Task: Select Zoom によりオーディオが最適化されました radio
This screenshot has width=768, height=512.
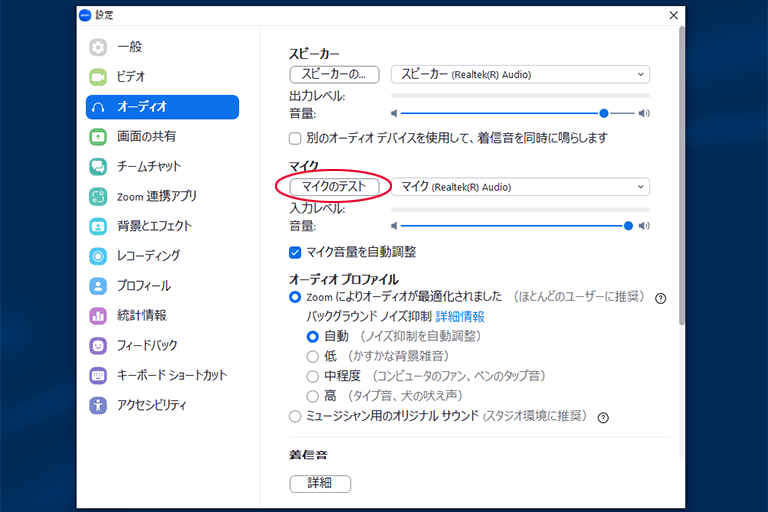Action: pos(295,297)
